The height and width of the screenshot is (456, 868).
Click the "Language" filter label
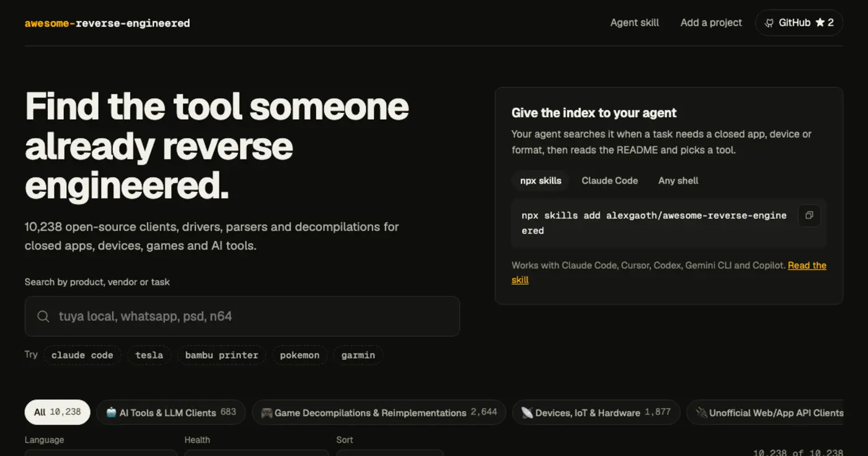point(45,440)
